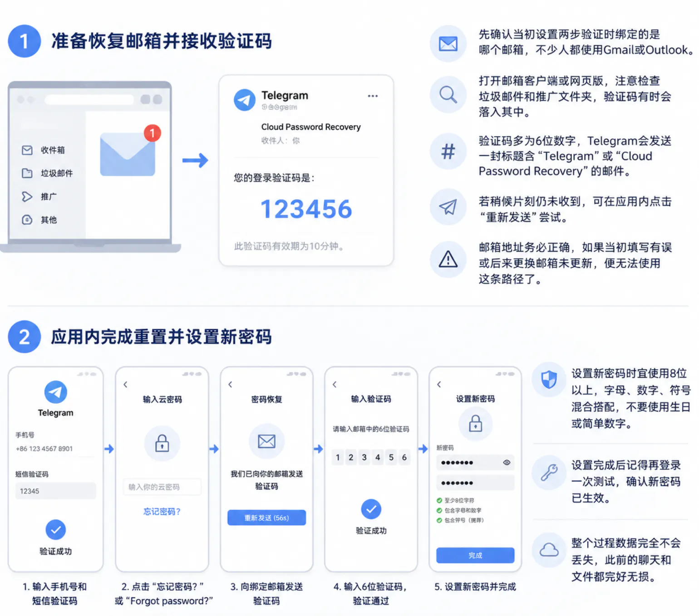Click the 至少8位字符 check indicator
Viewport: 699px width, 616px height.
point(439,500)
